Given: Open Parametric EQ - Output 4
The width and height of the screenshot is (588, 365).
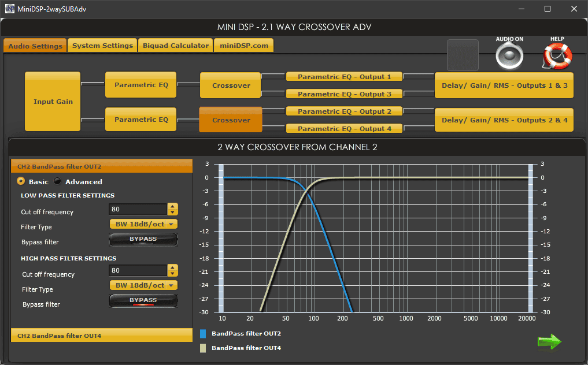Looking at the screenshot, I should [344, 129].
